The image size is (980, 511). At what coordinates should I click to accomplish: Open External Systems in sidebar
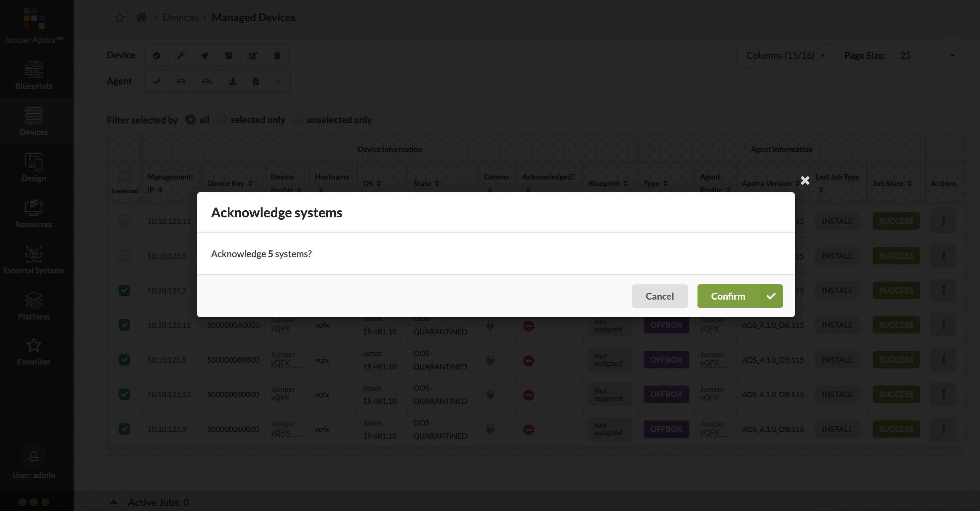pyautogui.click(x=34, y=260)
